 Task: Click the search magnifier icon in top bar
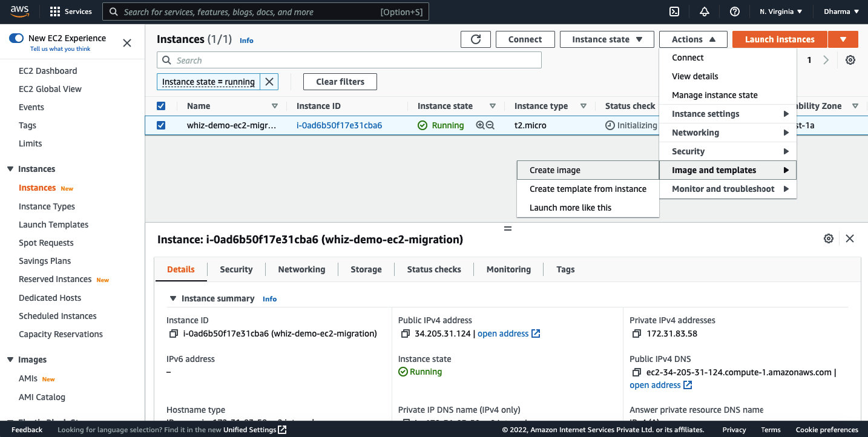tap(114, 11)
